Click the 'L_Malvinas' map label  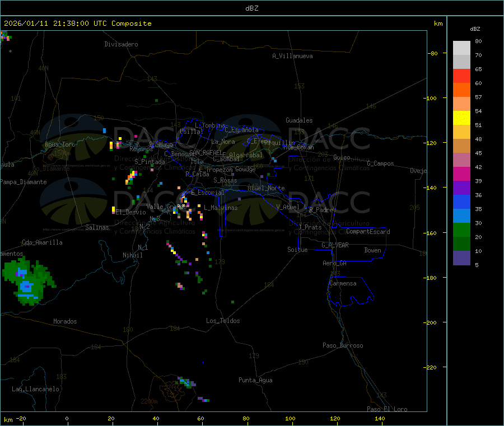[x=221, y=208]
